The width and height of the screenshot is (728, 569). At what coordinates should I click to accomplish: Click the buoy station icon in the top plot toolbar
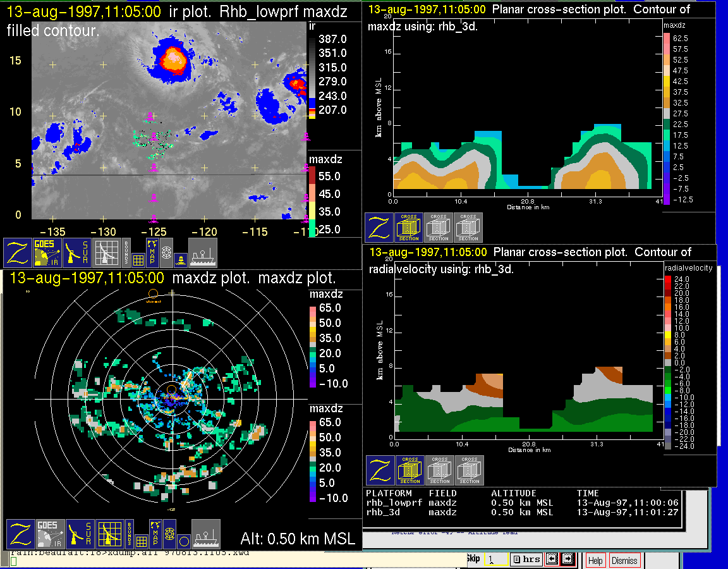click(180, 259)
